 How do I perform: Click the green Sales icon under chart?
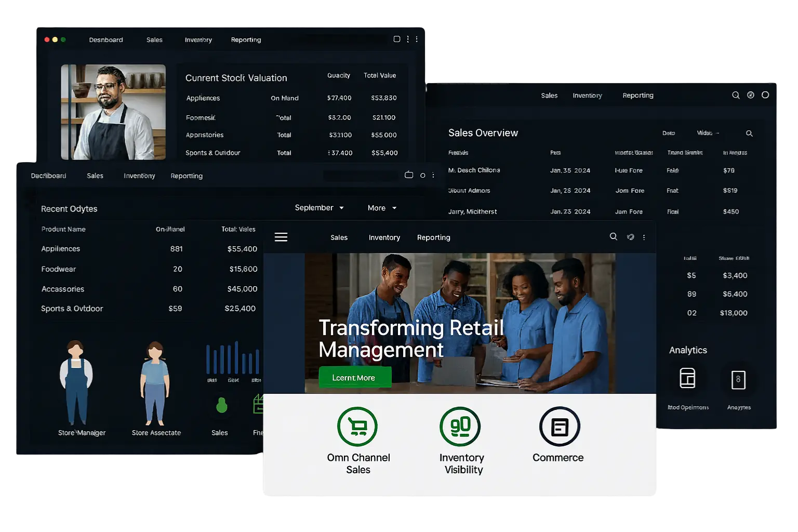[x=222, y=405]
